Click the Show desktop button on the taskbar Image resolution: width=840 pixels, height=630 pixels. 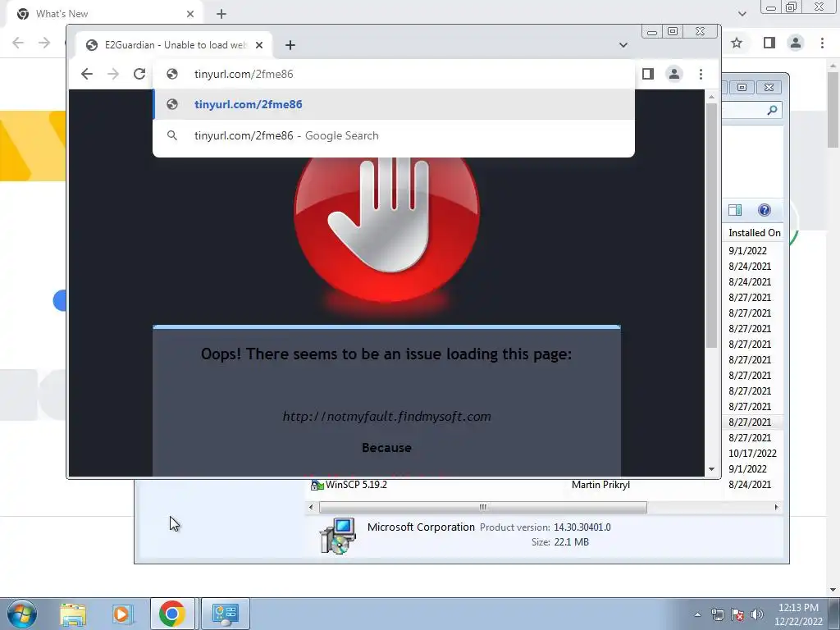click(834, 614)
